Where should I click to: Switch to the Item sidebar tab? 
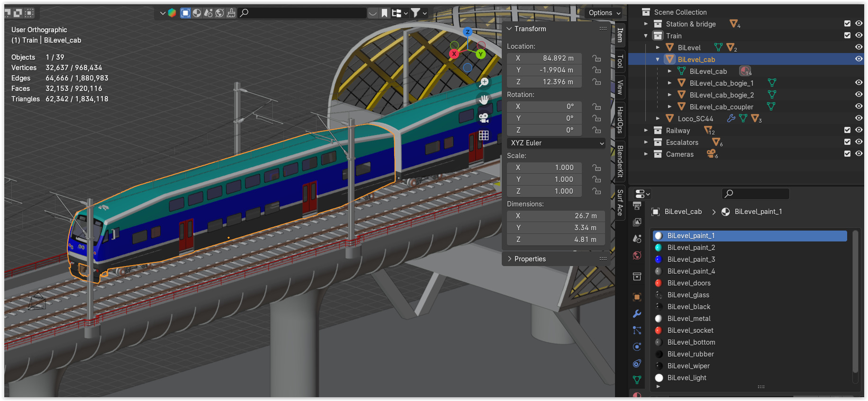(620, 35)
